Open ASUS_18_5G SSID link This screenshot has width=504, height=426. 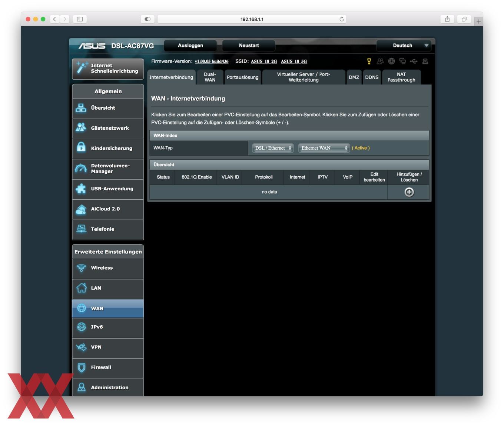pos(294,61)
